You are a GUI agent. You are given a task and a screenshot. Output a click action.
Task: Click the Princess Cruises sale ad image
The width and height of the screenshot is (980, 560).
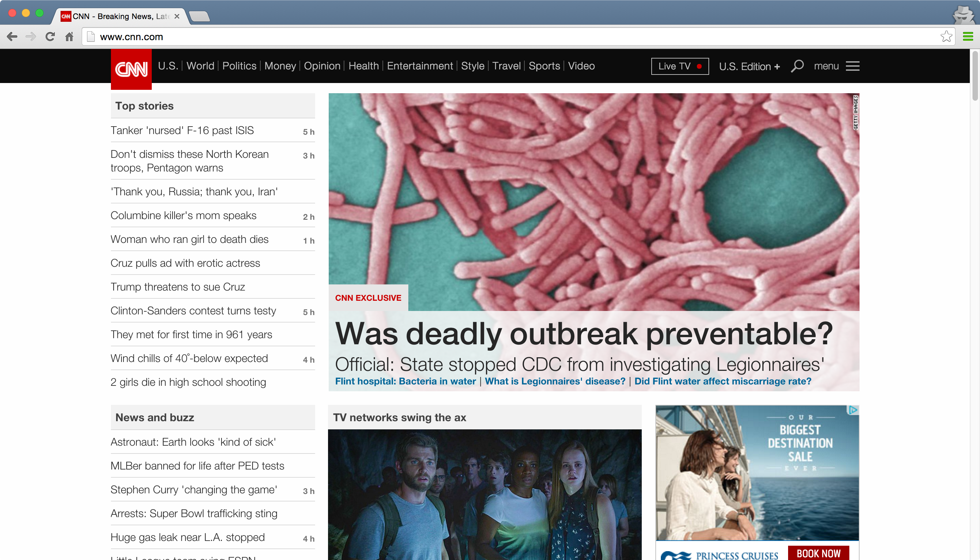757,473
